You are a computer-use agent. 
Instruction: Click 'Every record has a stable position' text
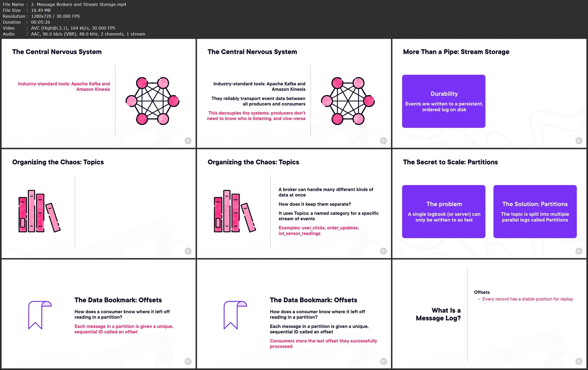[x=527, y=299]
